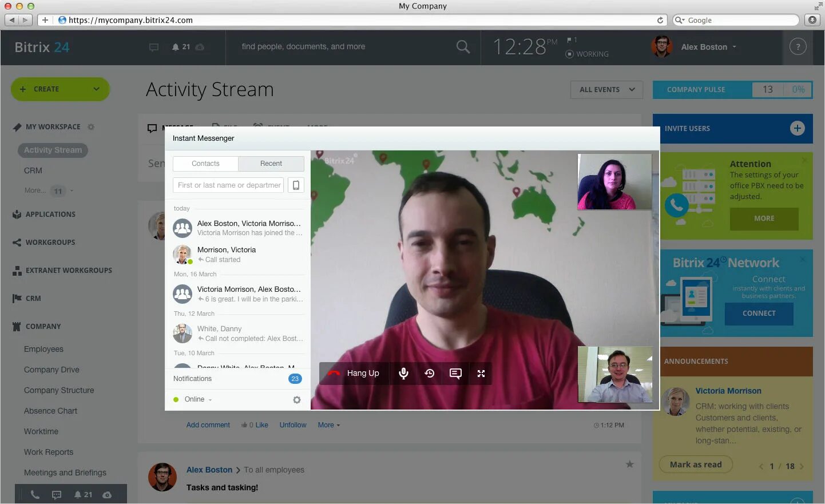This screenshot has height=504, width=825.
Task: Open Workgroups section
Action: tap(50, 242)
